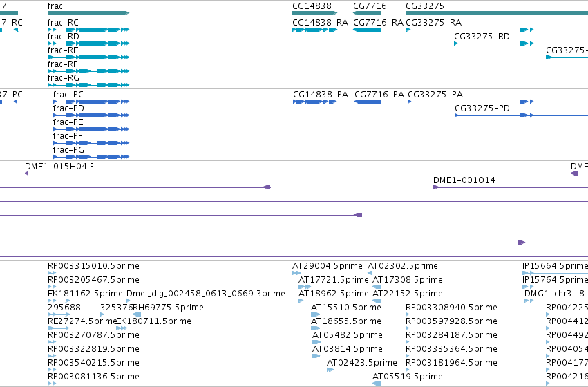This screenshot has height=387, width=588.
Task: Select EST RP003081136.5prime
Action: [52, 384]
